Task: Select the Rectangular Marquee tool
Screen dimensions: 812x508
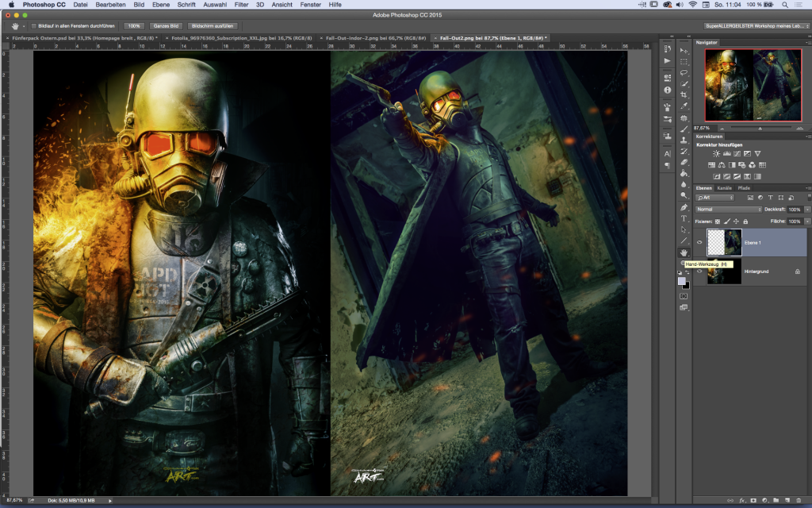Action: point(684,62)
